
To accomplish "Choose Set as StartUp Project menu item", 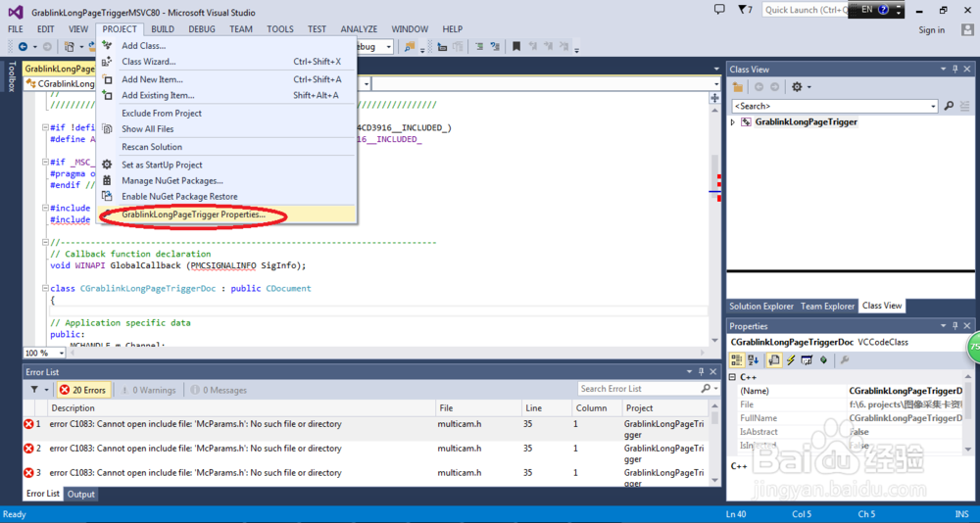I will tap(226, 165).
